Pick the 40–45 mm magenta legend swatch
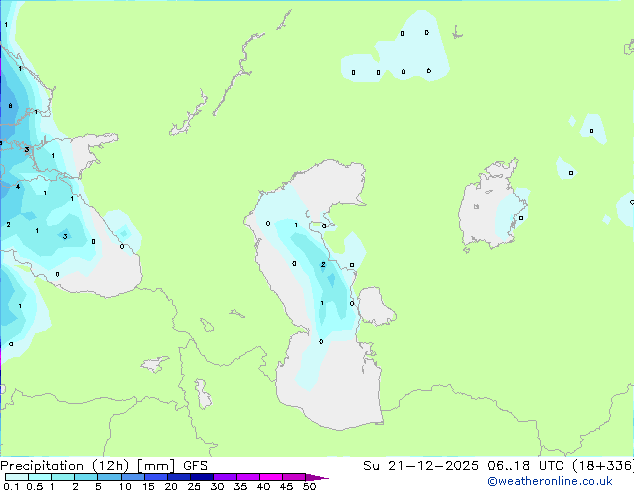This screenshot has height=490, width=634. click(x=271, y=477)
